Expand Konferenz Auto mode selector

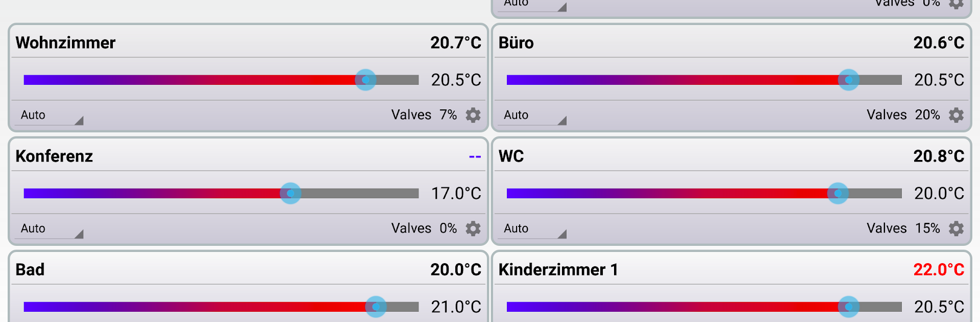(51, 229)
